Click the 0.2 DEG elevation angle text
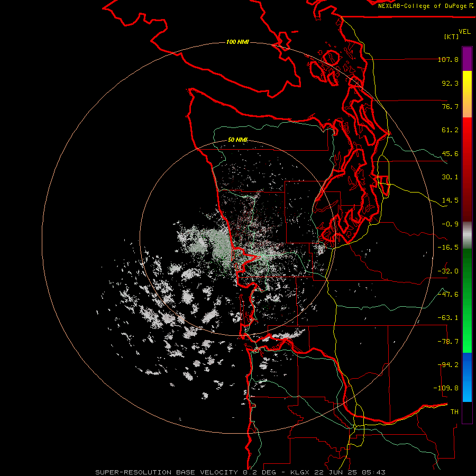Image resolution: width=476 pixels, height=476 pixels. click(260, 472)
